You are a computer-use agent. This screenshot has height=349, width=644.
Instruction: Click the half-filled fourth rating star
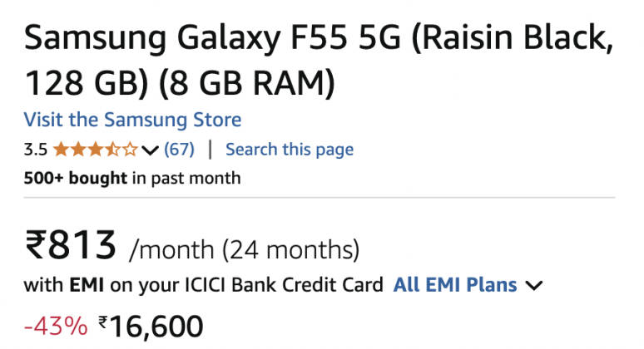pos(112,150)
